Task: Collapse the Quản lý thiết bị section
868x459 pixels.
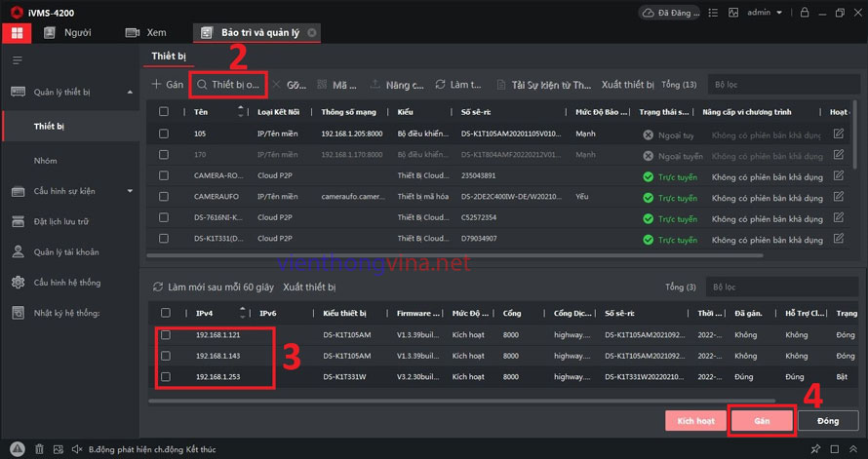Action: [131, 93]
